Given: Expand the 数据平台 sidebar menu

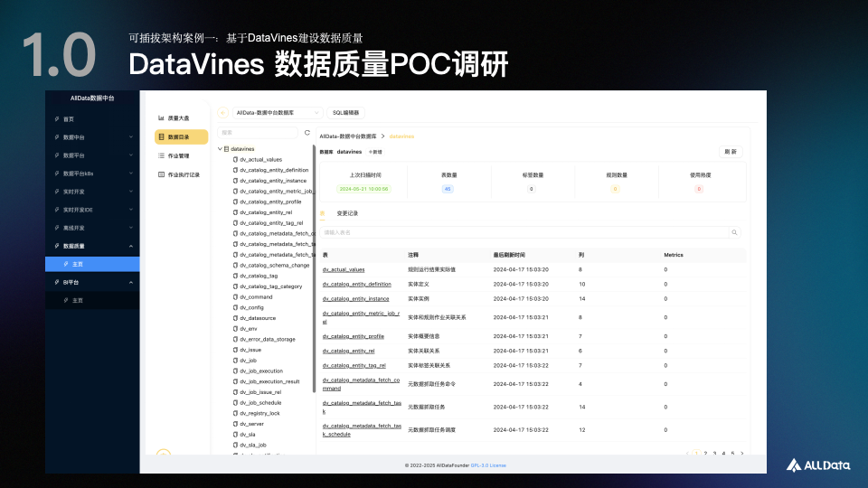Looking at the screenshot, I should tap(131, 155).
